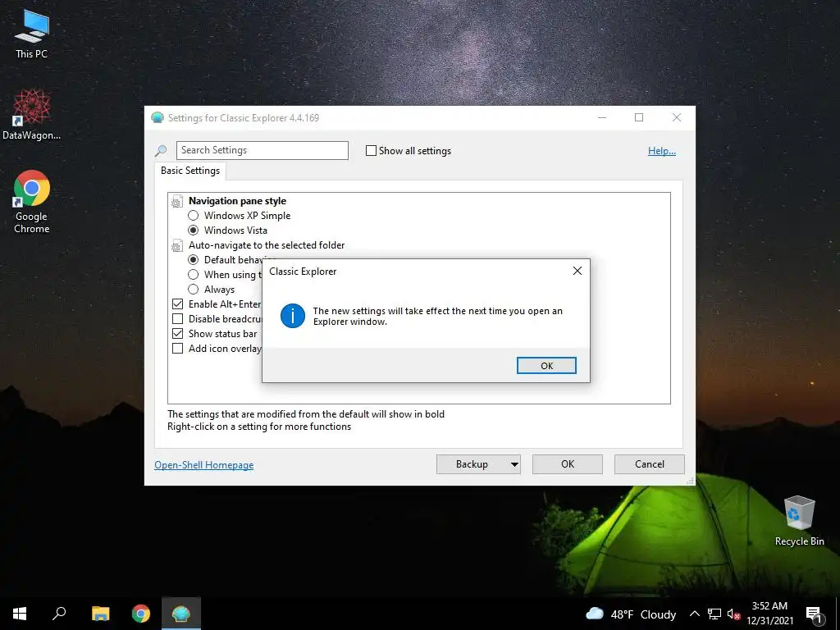
Task: Expand the Backup dropdown arrow
Action: point(514,464)
